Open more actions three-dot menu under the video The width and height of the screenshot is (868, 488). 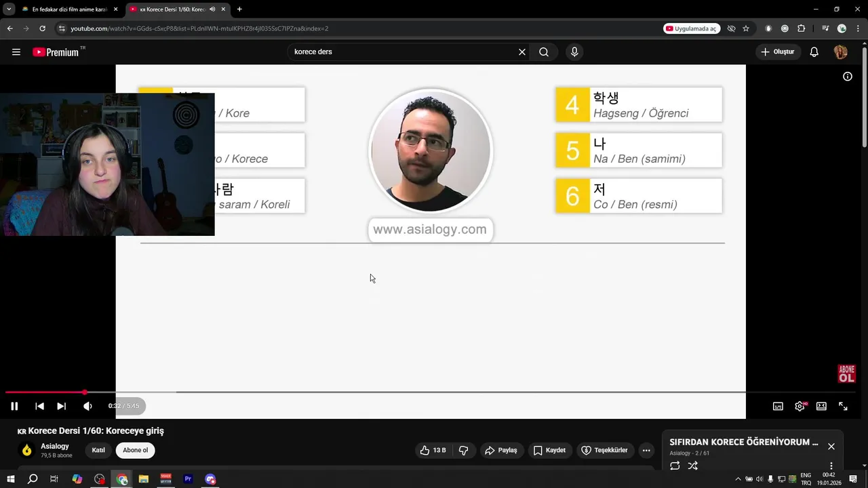646,450
